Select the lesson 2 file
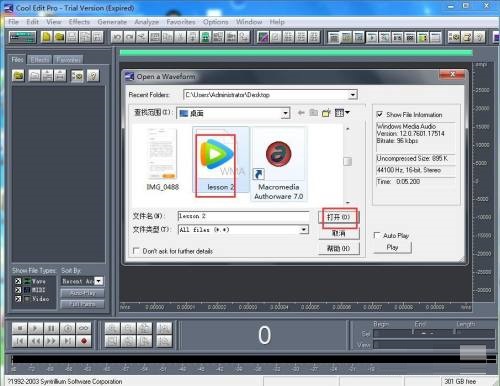Viewport: 500px width, 386px height. (x=220, y=160)
